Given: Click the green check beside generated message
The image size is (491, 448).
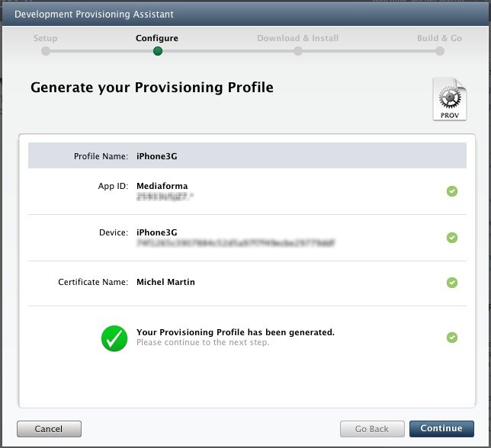Looking at the screenshot, I should (452, 338).
